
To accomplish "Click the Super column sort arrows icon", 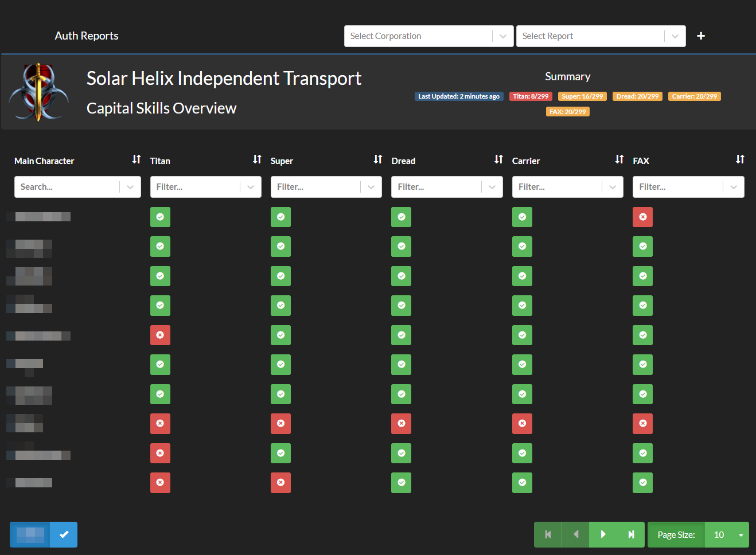I will [x=378, y=159].
